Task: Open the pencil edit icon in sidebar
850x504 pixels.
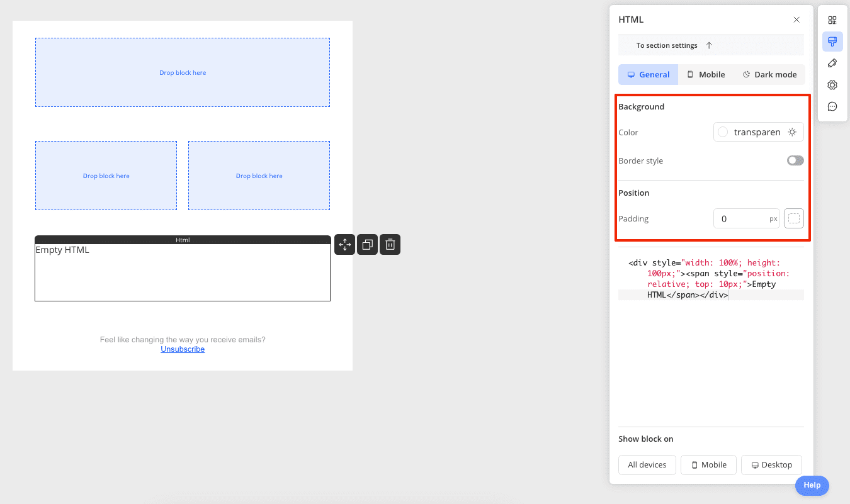Action: [x=832, y=63]
